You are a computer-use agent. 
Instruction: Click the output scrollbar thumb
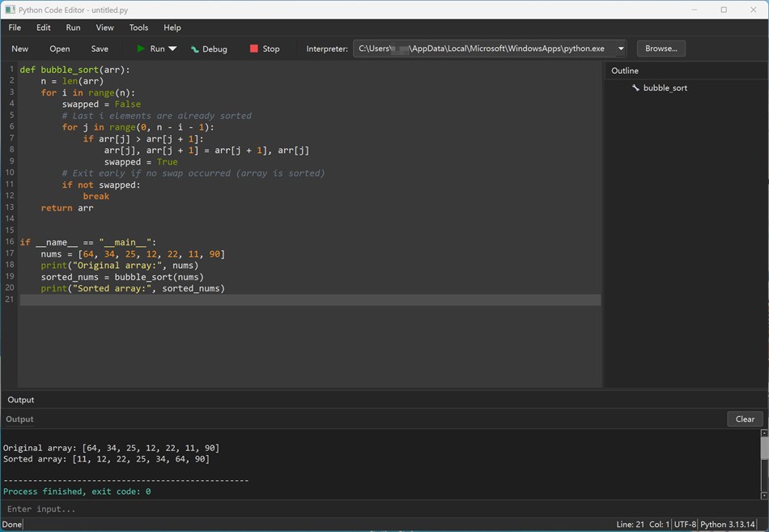tap(764, 448)
